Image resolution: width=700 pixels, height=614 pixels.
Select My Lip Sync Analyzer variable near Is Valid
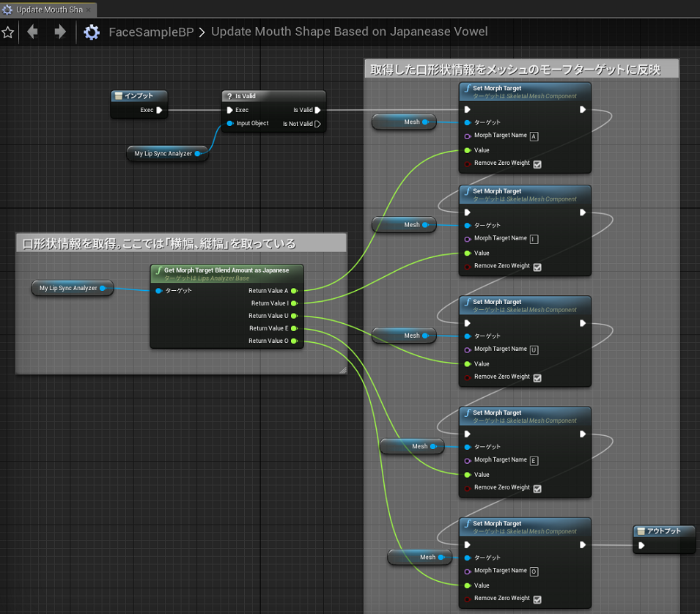(167, 154)
